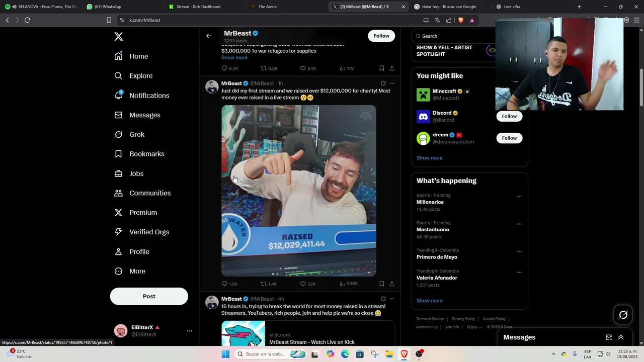Open File Explorer from the taskbar
Image resolution: width=644 pixels, height=362 pixels.
389,354
